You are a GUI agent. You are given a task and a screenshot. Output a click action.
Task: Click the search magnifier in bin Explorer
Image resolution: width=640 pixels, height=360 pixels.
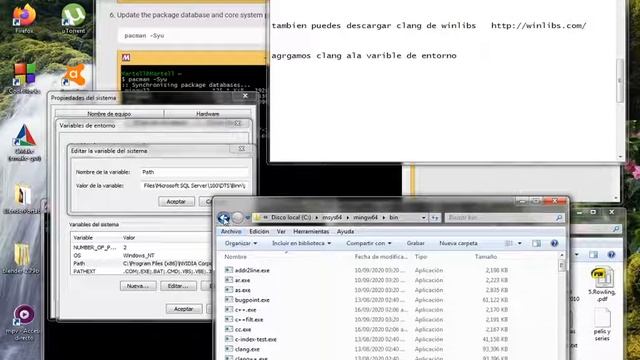[x=559, y=218]
